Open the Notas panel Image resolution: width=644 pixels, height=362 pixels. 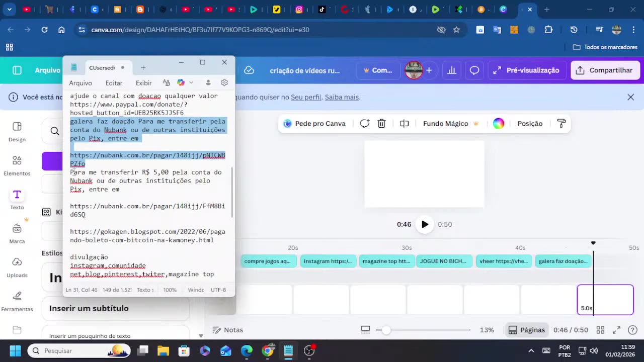[227, 330]
